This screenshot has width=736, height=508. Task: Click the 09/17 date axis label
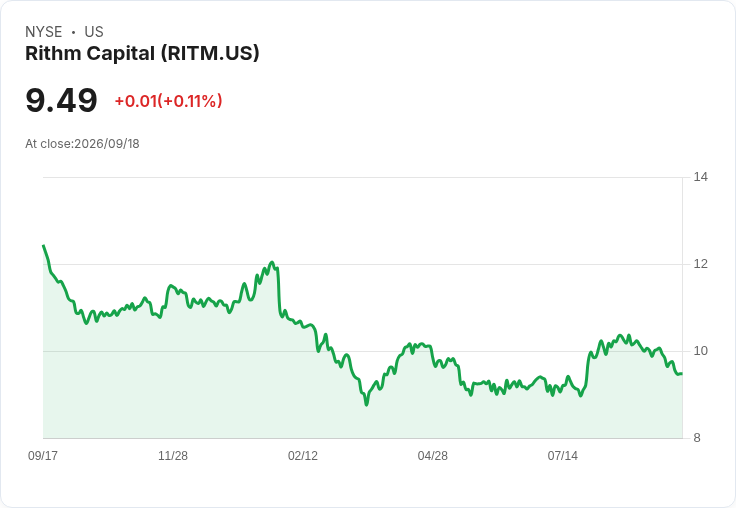point(43,455)
